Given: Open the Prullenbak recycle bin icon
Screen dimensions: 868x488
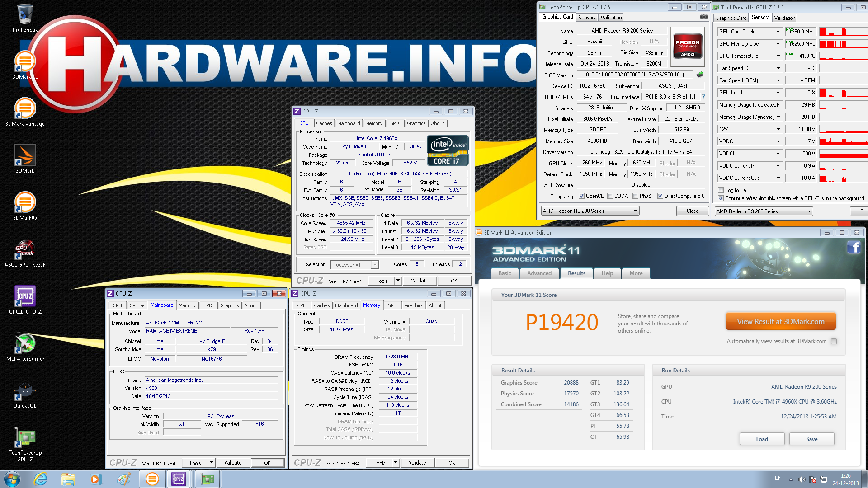Looking at the screenshot, I should pyautogui.click(x=25, y=18).
